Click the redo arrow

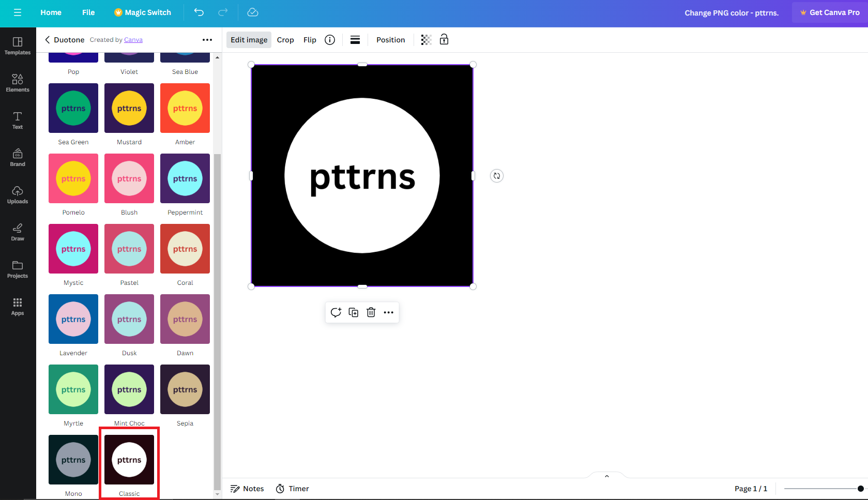coord(223,12)
